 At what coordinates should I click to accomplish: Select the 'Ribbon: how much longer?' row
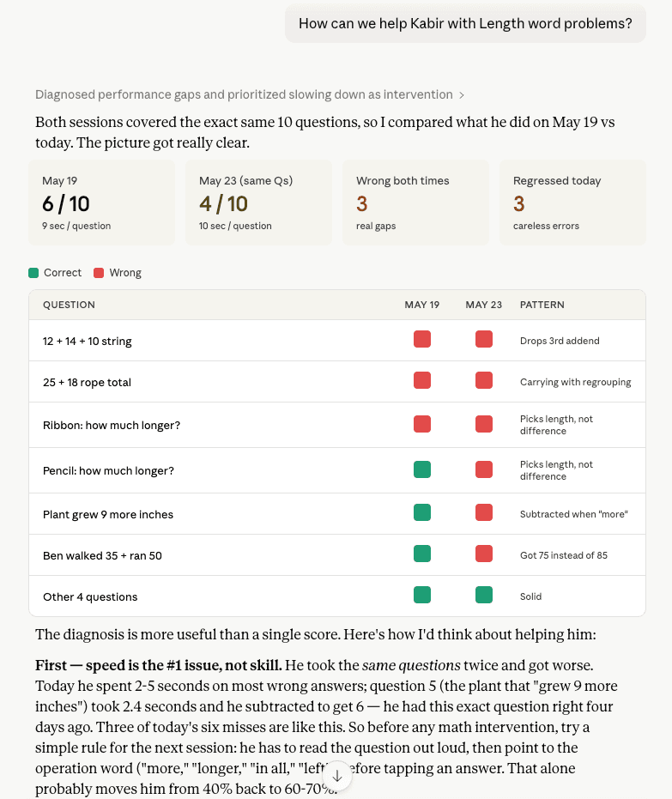[337, 425]
